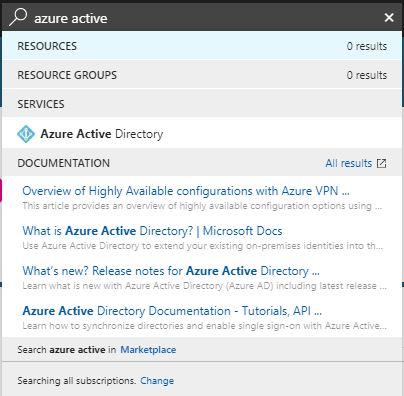Open external link icon beside All results

[381, 163]
